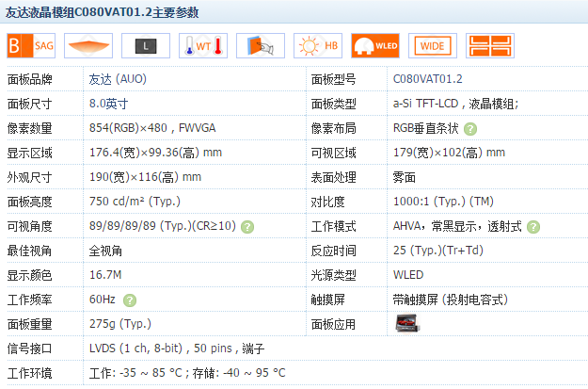Open help icon next to 60Hz
The height and width of the screenshot is (389, 588).
point(130,300)
